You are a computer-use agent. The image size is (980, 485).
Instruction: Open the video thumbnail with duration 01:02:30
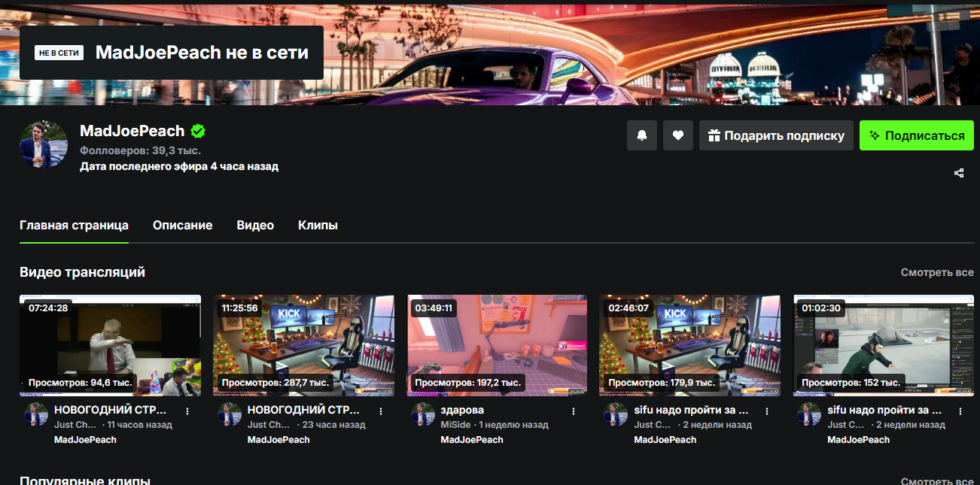tap(884, 345)
